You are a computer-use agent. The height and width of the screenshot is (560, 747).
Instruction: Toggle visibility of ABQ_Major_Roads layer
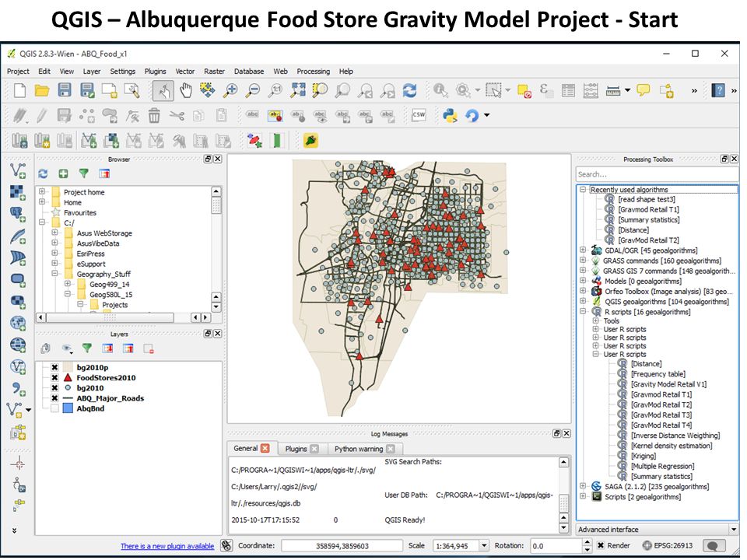pyautogui.click(x=54, y=398)
